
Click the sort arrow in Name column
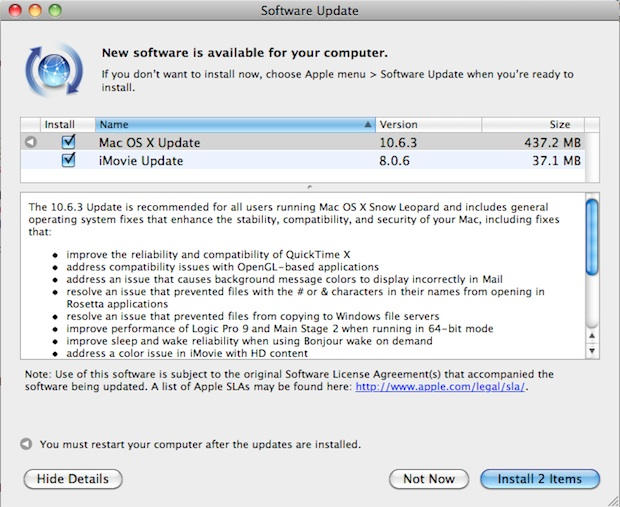(367, 125)
